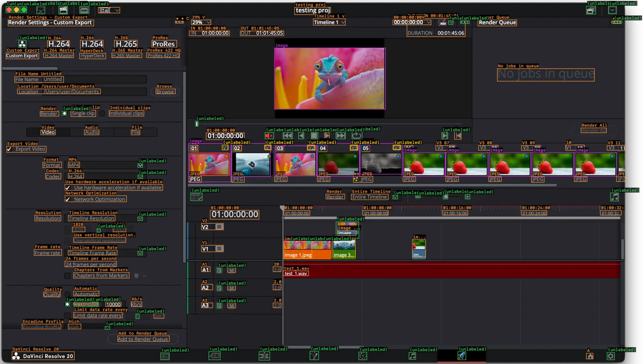Screen dimensions: 643x364
Task: Play forward in the viewer
Action: point(327,136)
